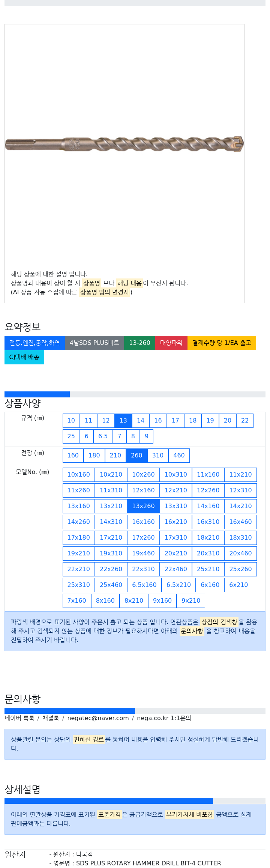Image resolution: width=270 pixels, height=868 pixels.
Task: Click the yellow 결제수량 당 1/EA 출고 tag
Action: (x=222, y=343)
